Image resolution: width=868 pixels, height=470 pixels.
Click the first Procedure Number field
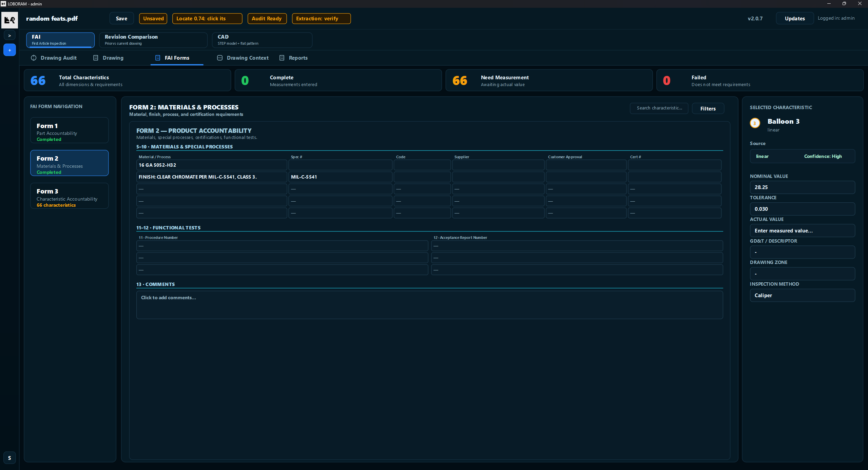point(282,246)
